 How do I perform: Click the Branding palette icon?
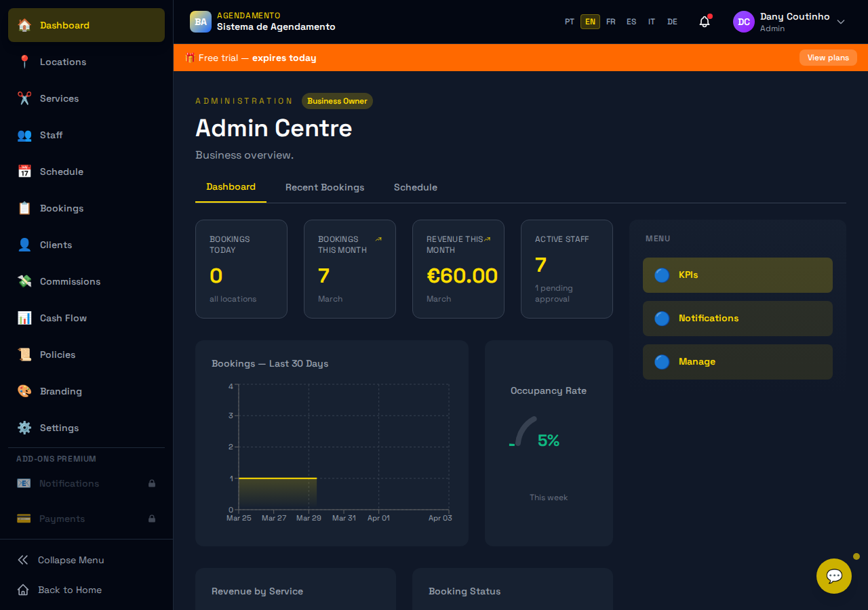[x=24, y=391]
